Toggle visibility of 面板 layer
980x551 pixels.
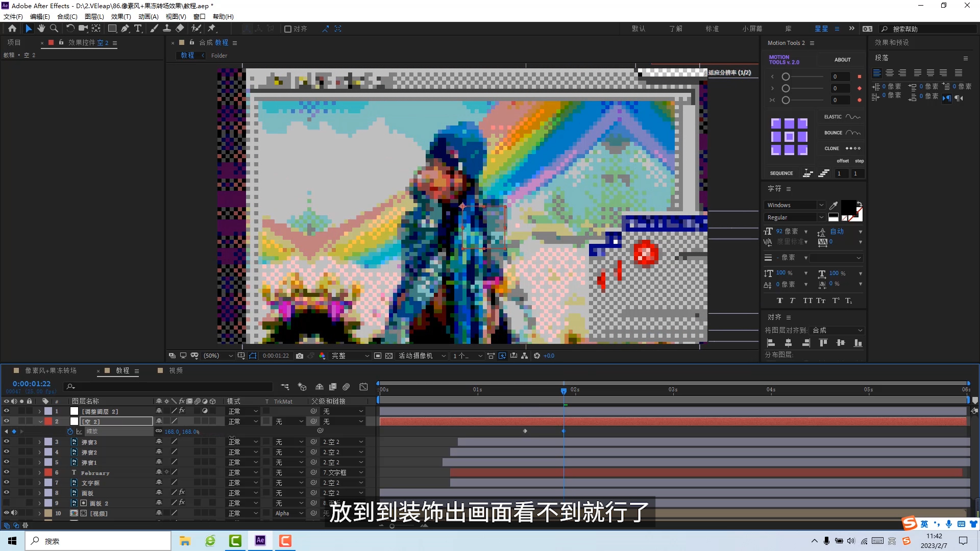[6, 493]
